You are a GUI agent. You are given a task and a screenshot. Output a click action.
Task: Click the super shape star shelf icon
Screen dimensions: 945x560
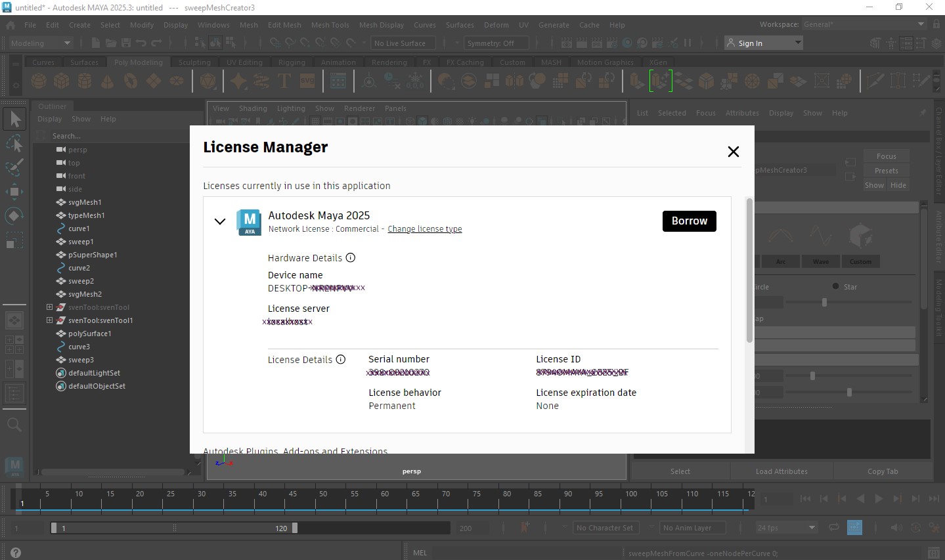(238, 81)
